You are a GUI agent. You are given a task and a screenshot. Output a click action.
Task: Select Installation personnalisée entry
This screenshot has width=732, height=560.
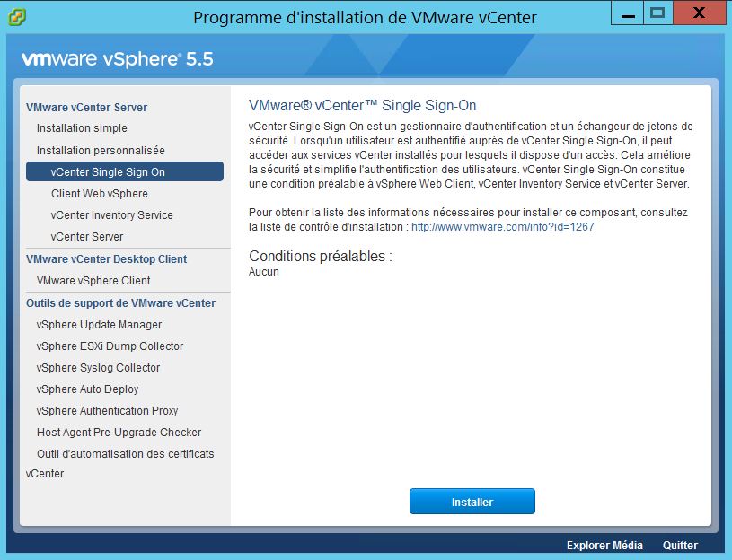[x=101, y=151]
